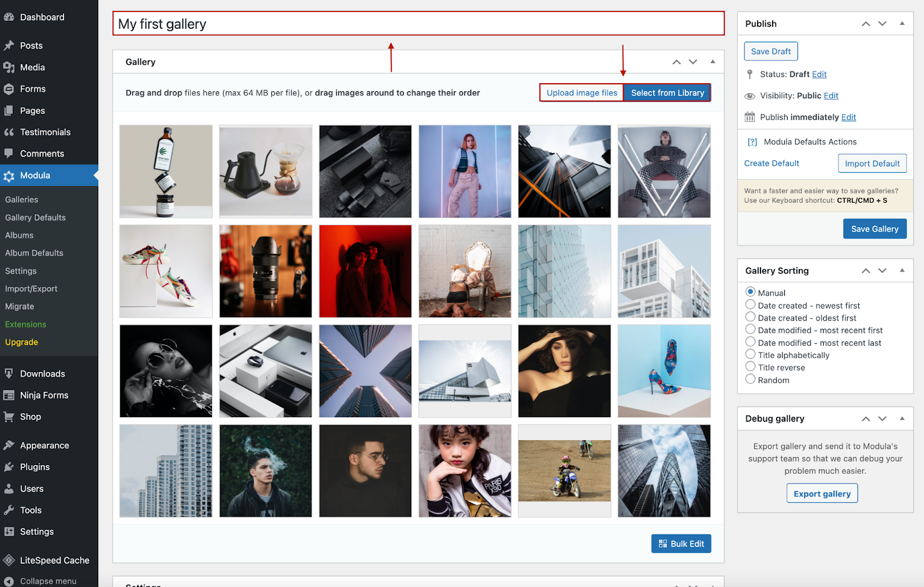This screenshot has width=924, height=587.
Task: Select Date created - newest first
Action: [x=750, y=304]
